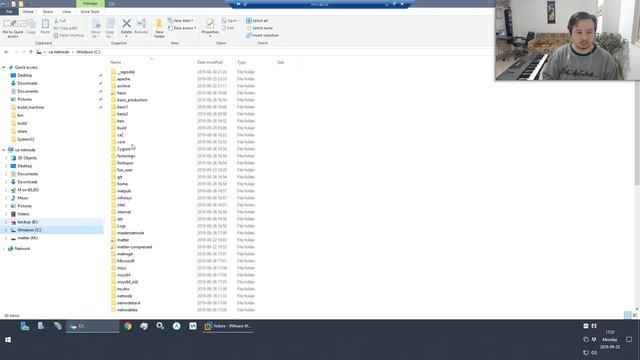The width and height of the screenshot is (640, 360).
Task: Select build_machine in Quick access
Action: pos(30,107)
